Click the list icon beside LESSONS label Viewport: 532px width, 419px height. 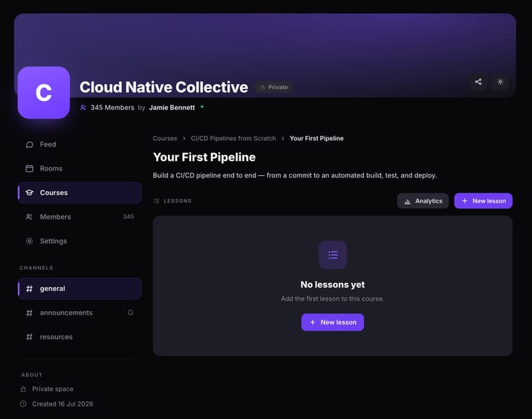(156, 201)
